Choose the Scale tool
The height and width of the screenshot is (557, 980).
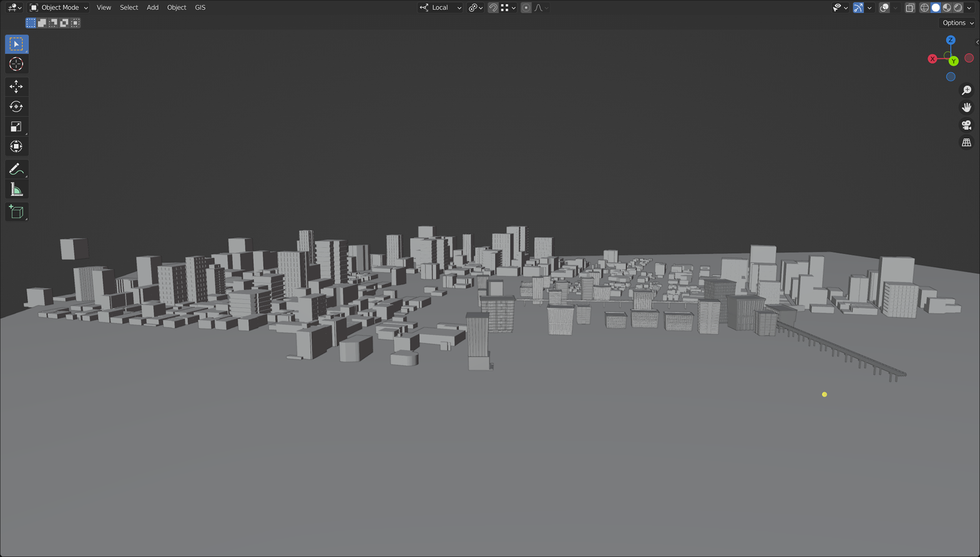tap(16, 126)
